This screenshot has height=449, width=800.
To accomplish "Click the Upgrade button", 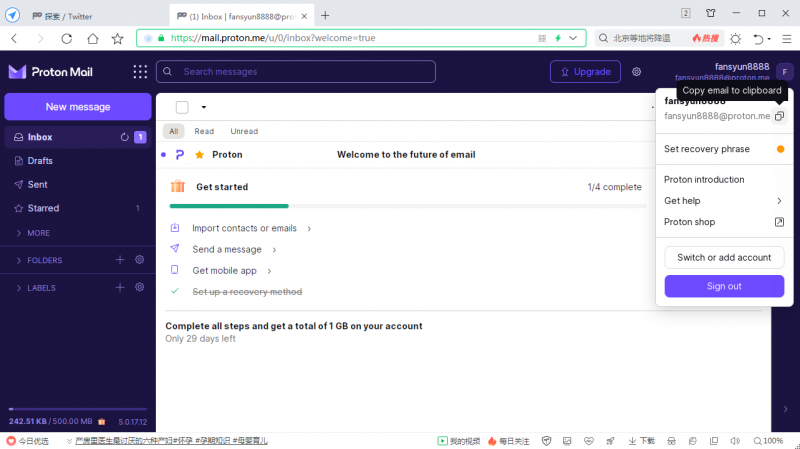I will pyautogui.click(x=585, y=72).
